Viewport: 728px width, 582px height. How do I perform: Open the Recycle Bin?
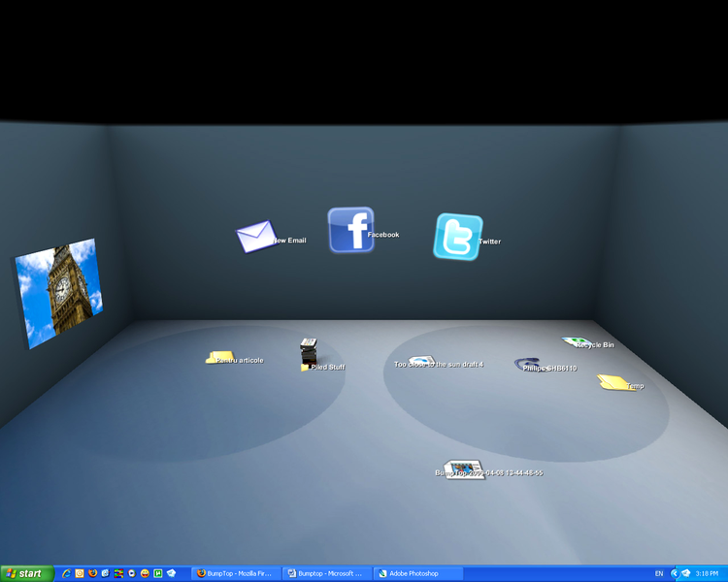(x=578, y=342)
